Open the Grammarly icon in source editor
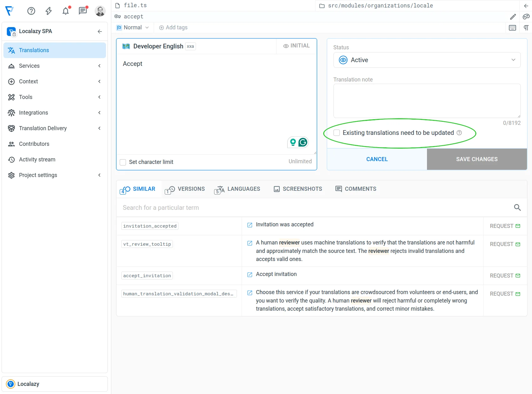Screen dimensions: 532x394 (x=303, y=142)
